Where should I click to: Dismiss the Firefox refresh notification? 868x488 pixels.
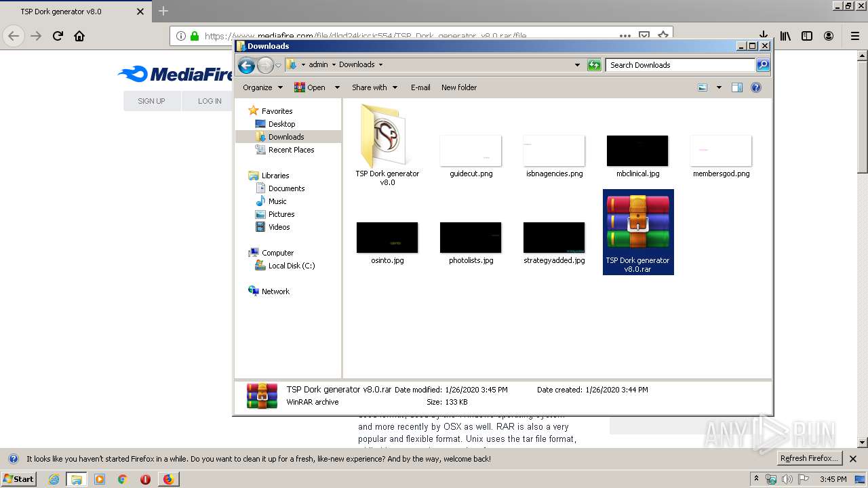[x=853, y=459]
